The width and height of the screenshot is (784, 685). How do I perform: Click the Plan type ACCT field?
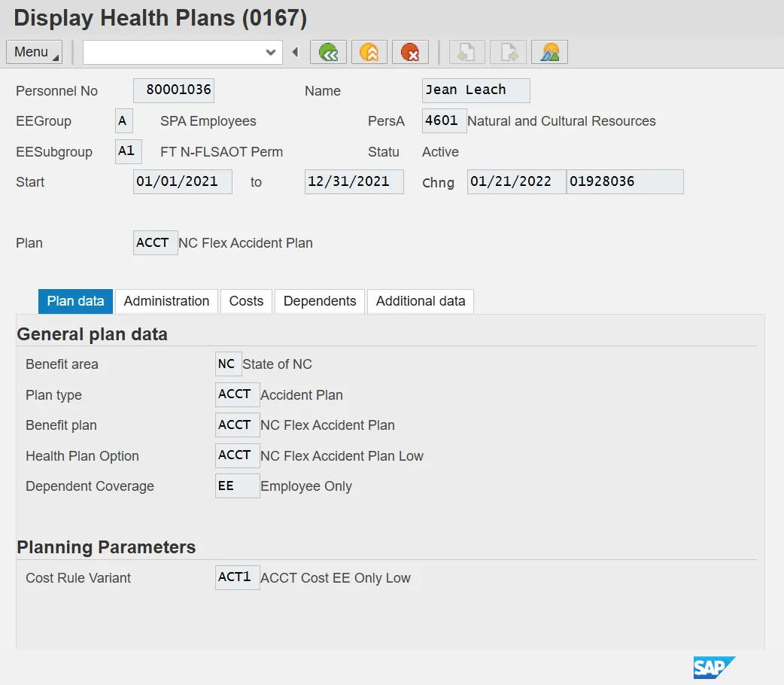pyautogui.click(x=238, y=394)
